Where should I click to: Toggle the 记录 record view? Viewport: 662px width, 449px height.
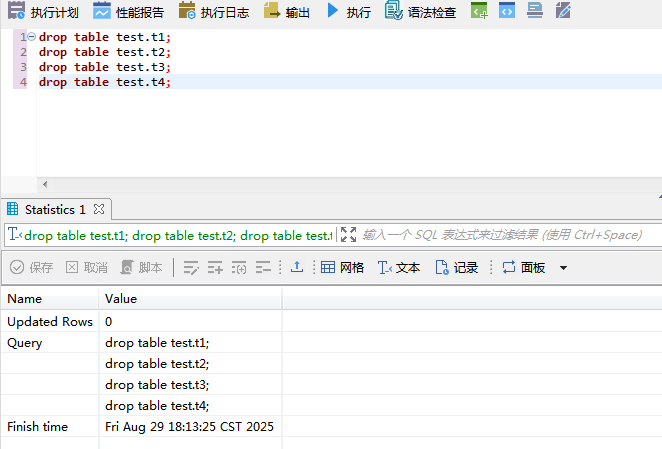(x=457, y=268)
